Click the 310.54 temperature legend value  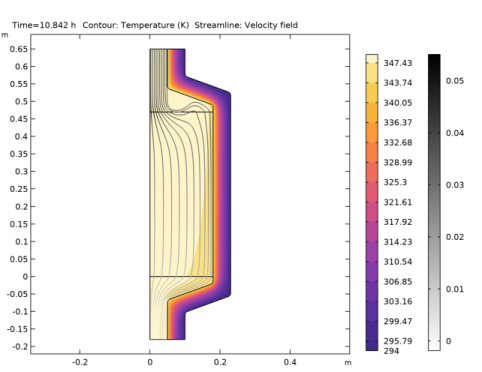point(398,262)
